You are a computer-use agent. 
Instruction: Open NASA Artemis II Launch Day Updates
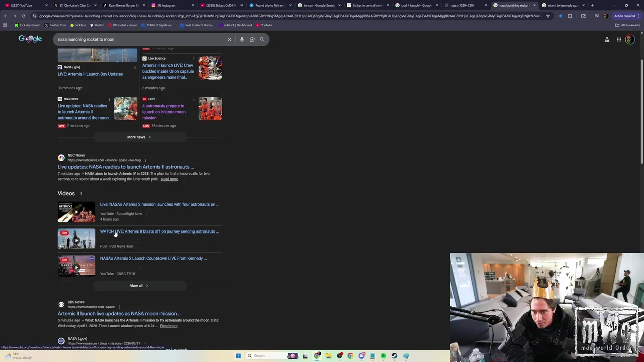(90, 74)
